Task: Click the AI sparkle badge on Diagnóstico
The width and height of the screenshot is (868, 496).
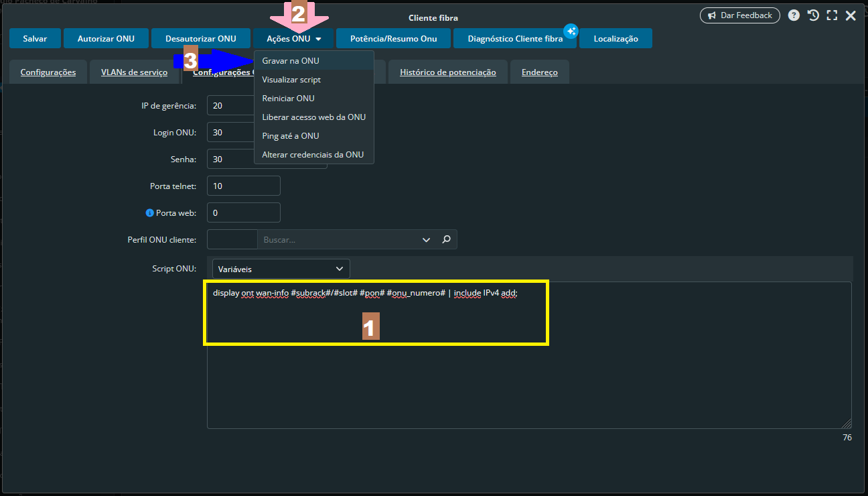Action: [570, 31]
